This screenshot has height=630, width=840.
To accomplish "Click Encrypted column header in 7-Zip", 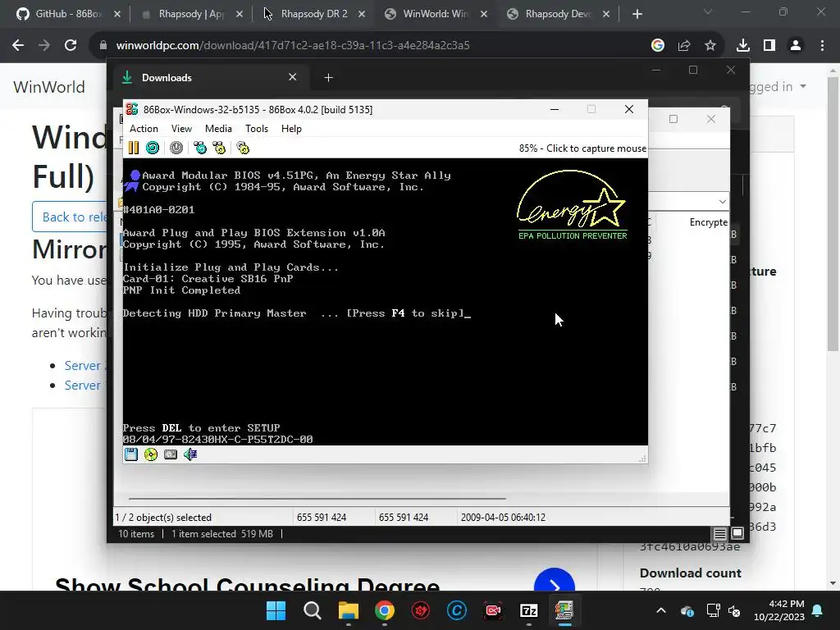I will point(708,221).
